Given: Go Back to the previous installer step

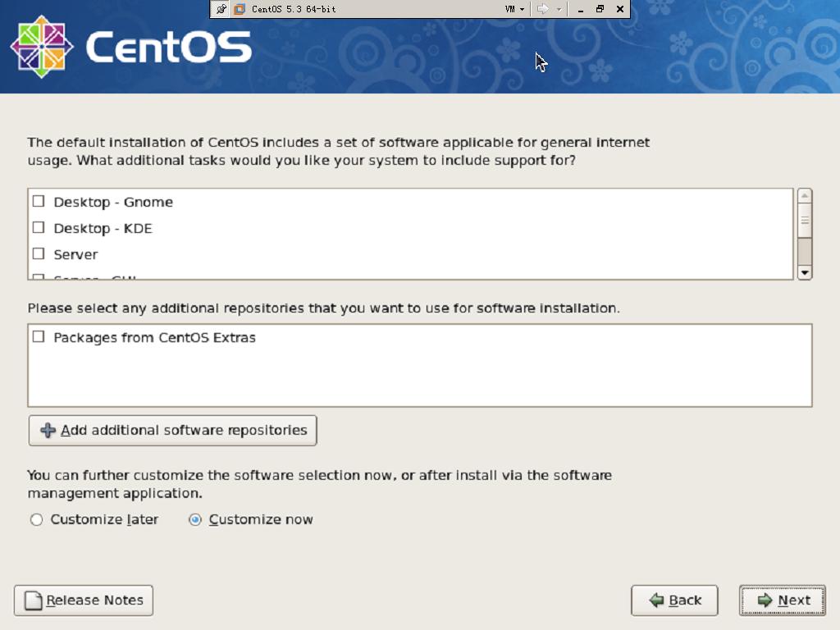Looking at the screenshot, I should click(x=674, y=600).
